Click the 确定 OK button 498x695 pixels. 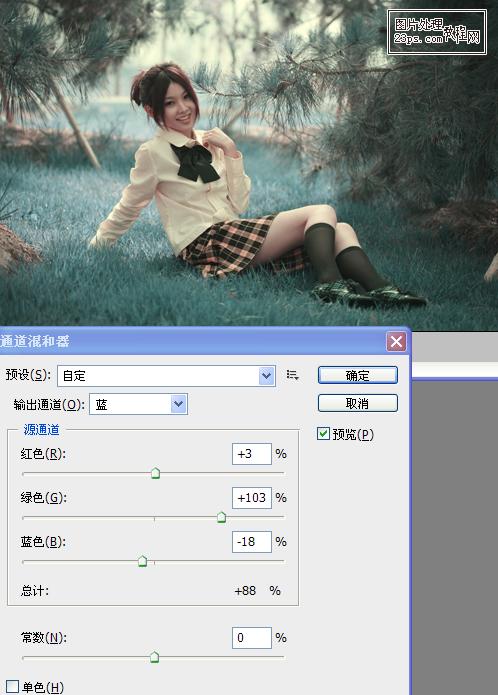[358, 375]
